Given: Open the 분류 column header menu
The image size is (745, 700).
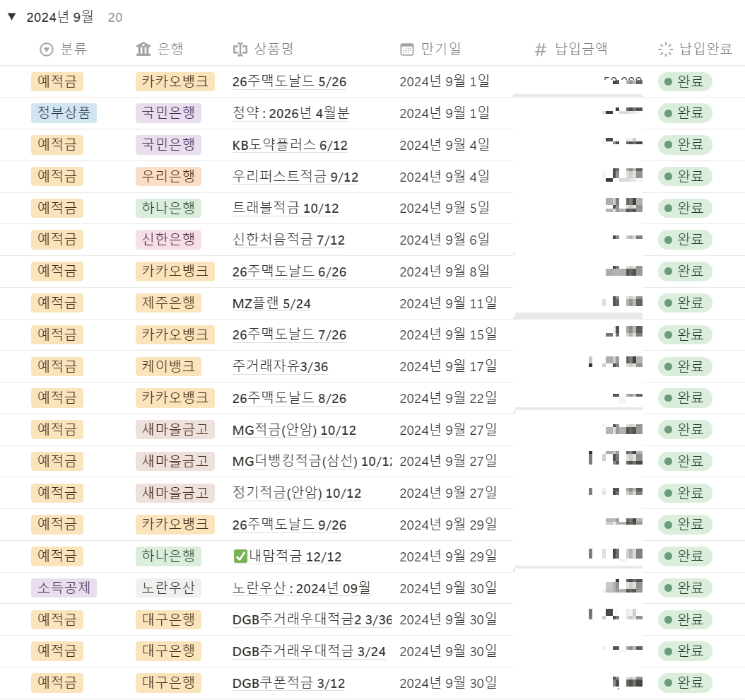Looking at the screenshot, I should 63,49.
